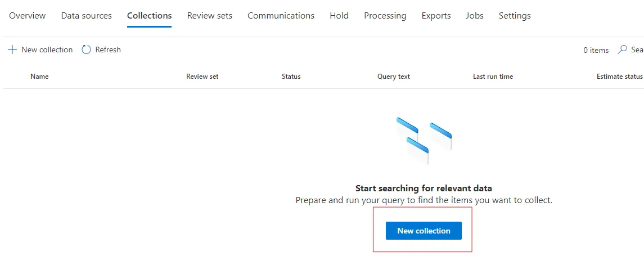
Task: Click the plus icon in the toolbar
Action: coord(12,50)
